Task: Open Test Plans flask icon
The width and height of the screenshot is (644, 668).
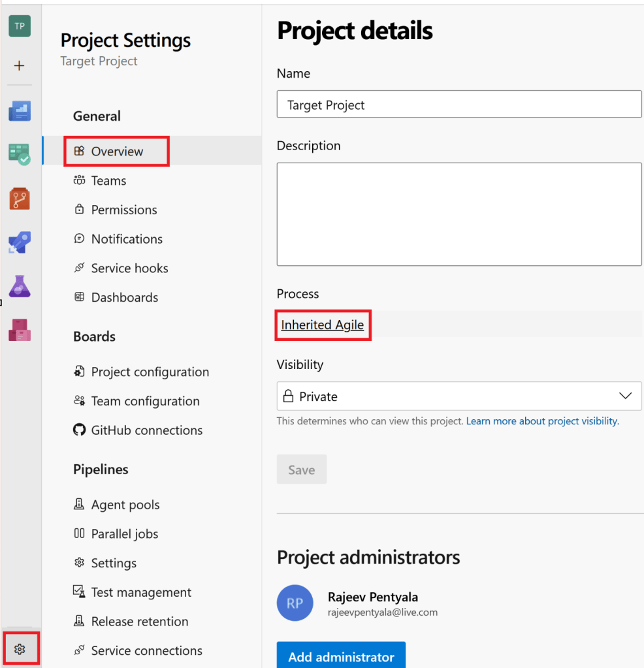Action: point(19,286)
